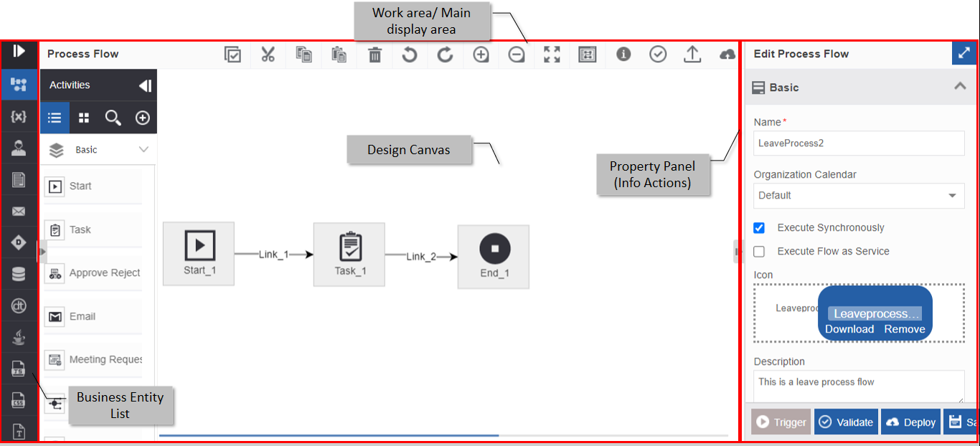Select the Link_1 connector label

coord(274,255)
